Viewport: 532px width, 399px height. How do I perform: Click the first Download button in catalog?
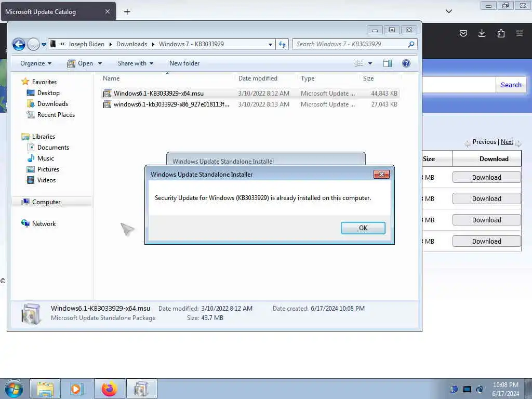tap(486, 178)
